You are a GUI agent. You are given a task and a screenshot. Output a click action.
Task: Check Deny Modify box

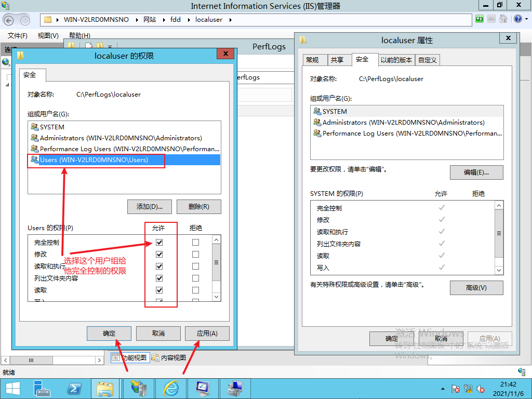(x=195, y=255)
